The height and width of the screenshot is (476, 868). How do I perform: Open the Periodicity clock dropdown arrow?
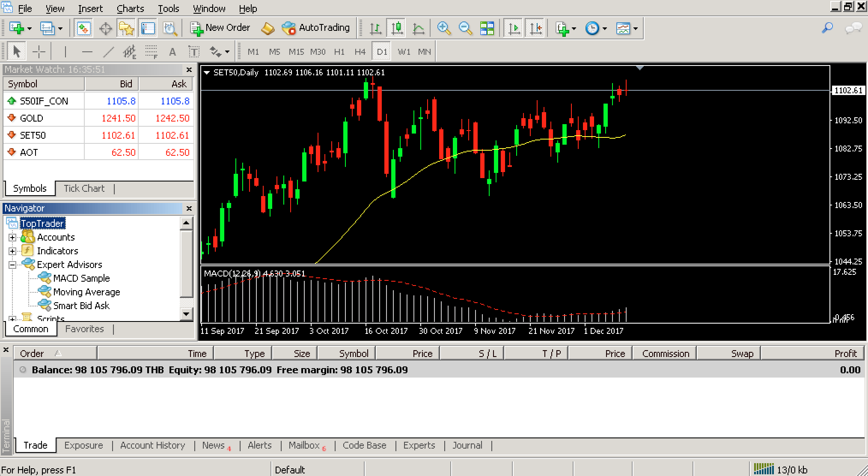click(x=605, y=29)
